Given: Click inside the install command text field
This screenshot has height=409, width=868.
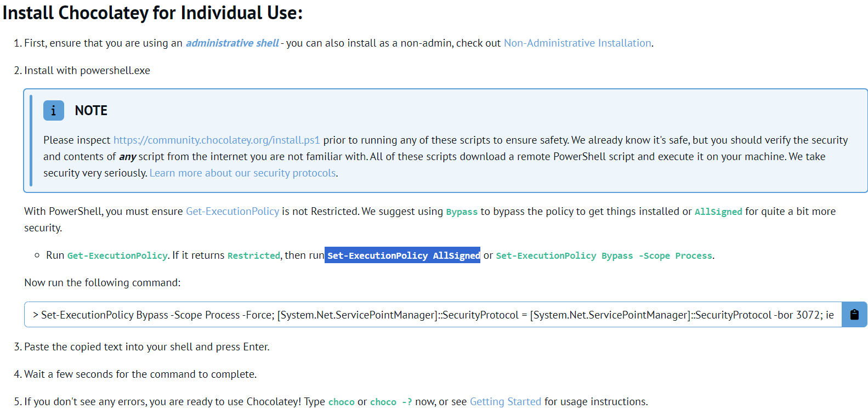Looking at the screenshot, I should pos(433,315).
